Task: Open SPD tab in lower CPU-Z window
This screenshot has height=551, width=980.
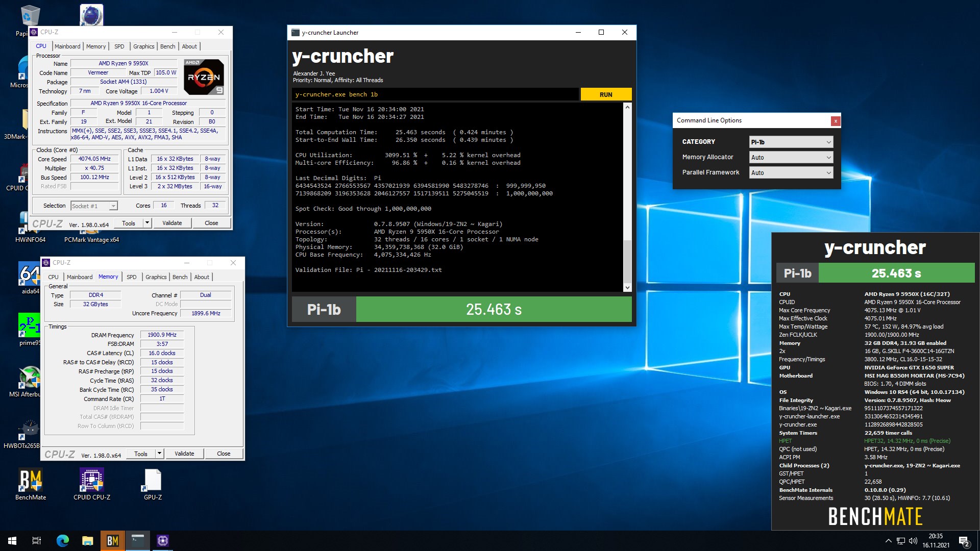Action: [132, 277]
